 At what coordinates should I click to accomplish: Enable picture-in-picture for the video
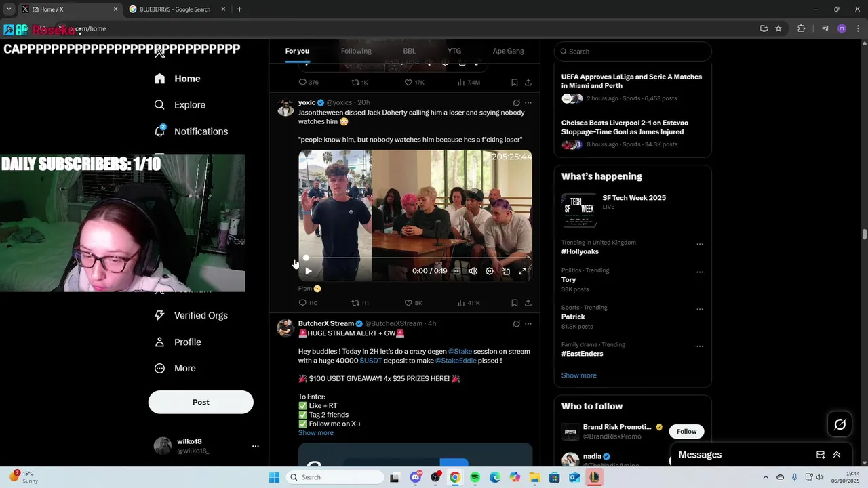(x=506, y=271)
